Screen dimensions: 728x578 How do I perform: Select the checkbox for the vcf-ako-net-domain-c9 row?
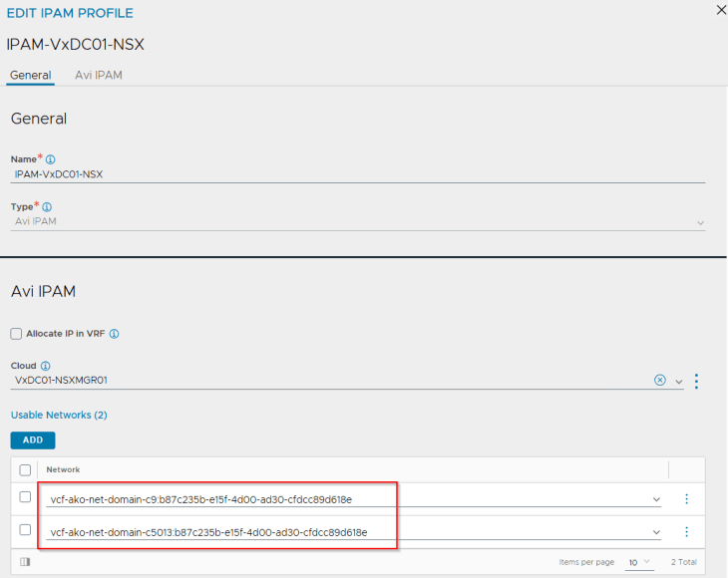(25, 498)
